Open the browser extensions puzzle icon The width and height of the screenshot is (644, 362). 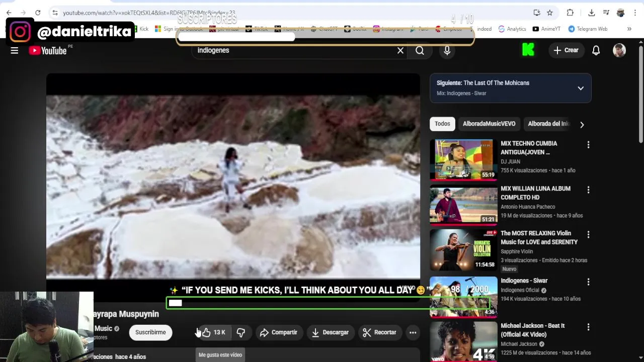(570, 13)
